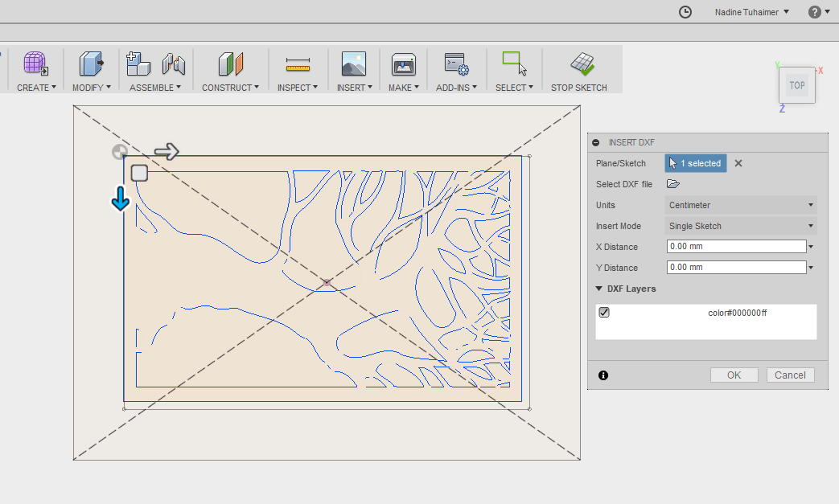Open the ASSEMBLE dropdown menu

(155, 88)
